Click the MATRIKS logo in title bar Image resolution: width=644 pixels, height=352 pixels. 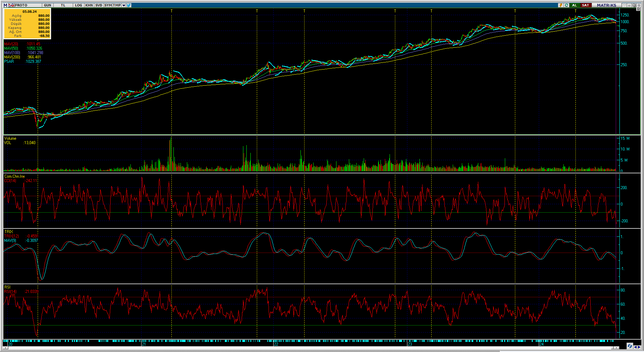tap(606, 5)
